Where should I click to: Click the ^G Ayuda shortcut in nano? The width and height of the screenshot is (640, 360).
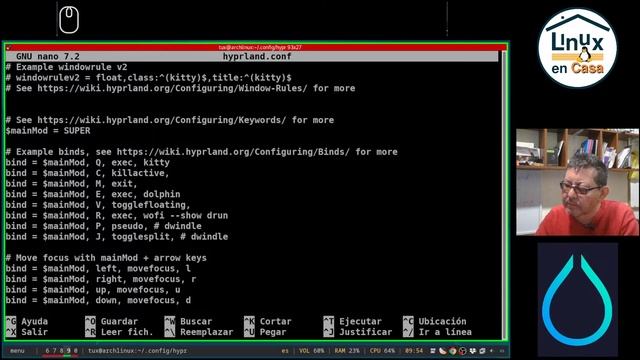[x=27, y=321]
